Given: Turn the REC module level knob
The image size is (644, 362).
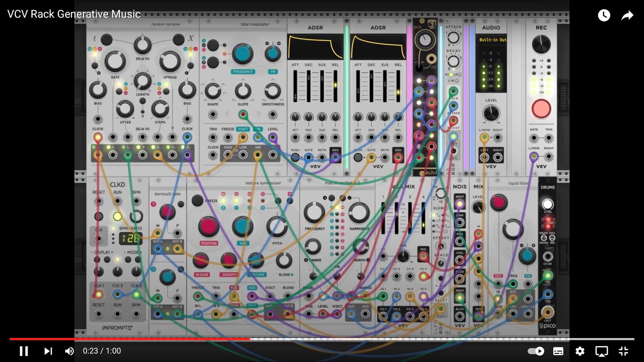Looking at the screenshot, I should point(541,44).
